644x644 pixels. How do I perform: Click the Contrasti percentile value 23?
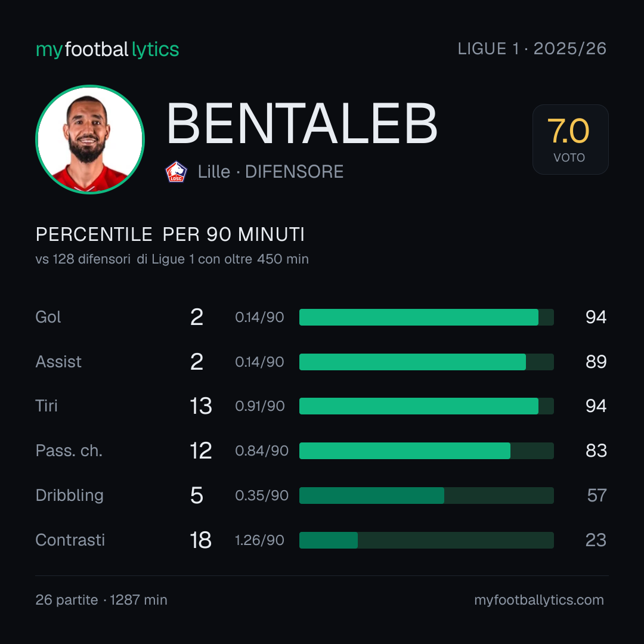pyautogui.click(x=596, y=540)
